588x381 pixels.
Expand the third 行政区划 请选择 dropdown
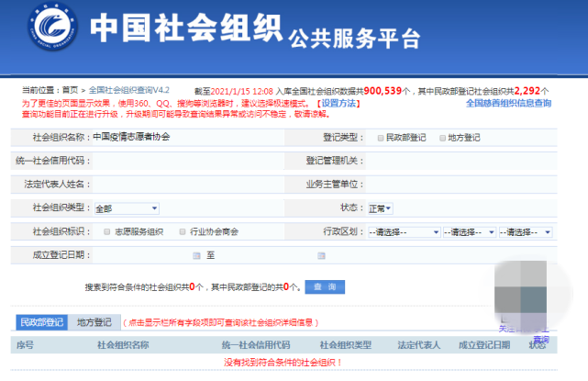526,232
